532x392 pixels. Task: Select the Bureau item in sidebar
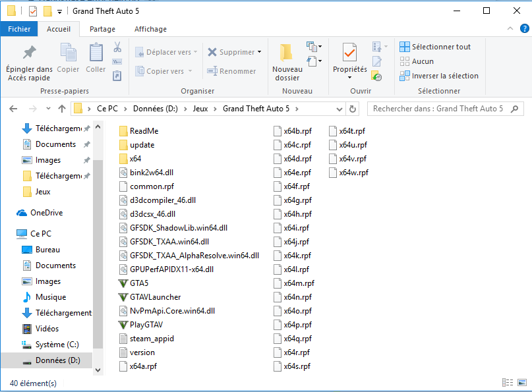pos(47,250)
